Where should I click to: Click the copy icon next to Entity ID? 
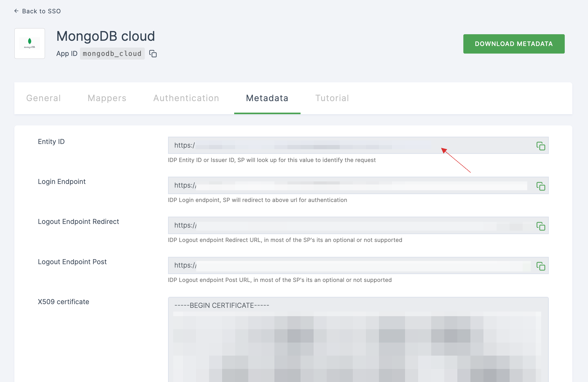coord(541,146)
